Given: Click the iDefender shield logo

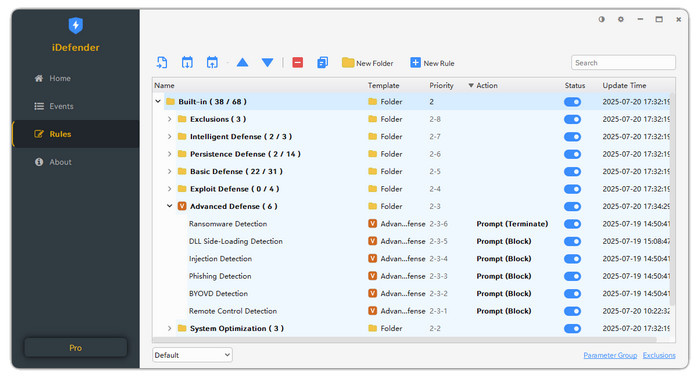Looking at the screenshot, I should pyautogui.click(x=75, y=25).
